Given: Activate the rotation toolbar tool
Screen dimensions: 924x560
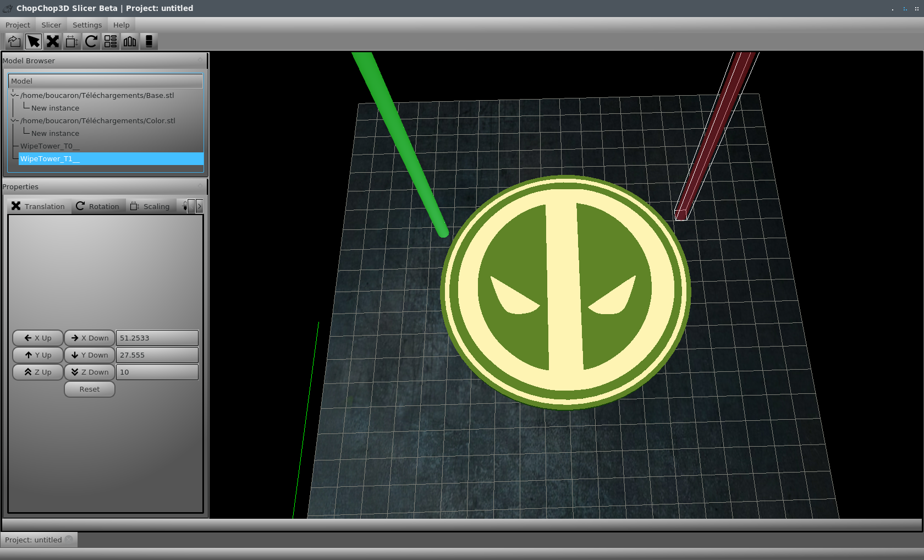Looking at the screenshot, I should coord(91,41).
